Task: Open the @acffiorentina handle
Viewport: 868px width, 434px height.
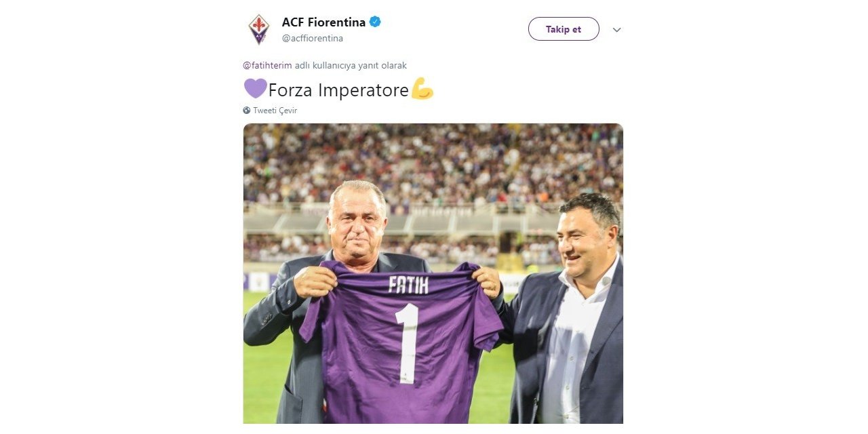Action: 312,39
